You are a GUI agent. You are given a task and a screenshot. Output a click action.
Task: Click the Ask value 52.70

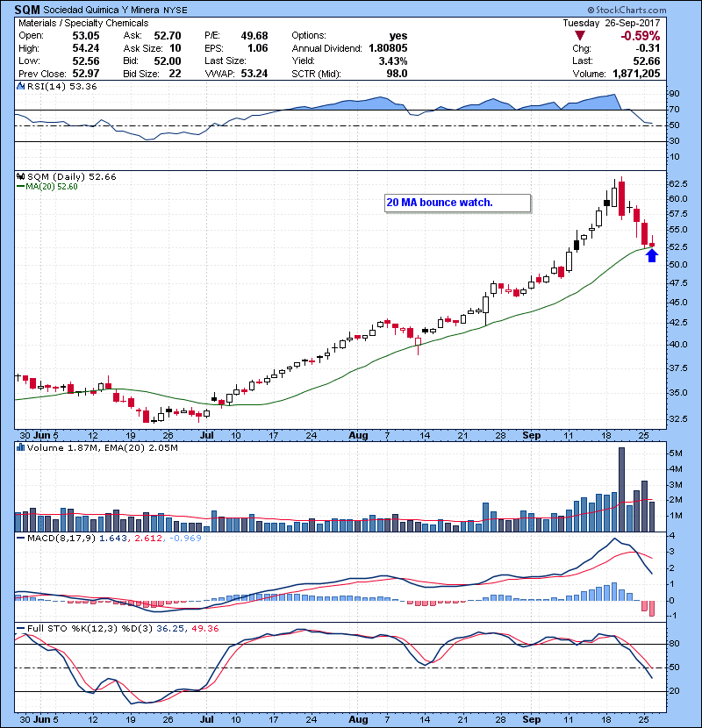pyautogui.click(x=168, y=36)
